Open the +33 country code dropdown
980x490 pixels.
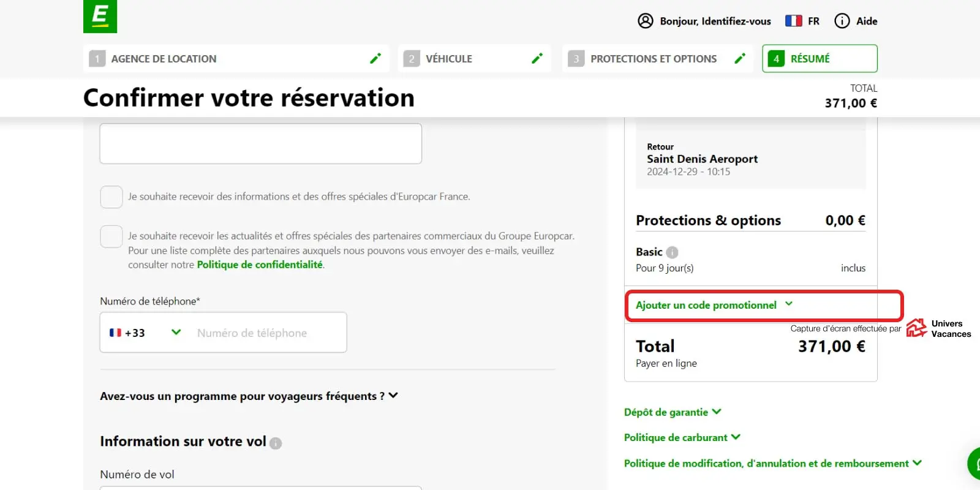click(145, 333)
